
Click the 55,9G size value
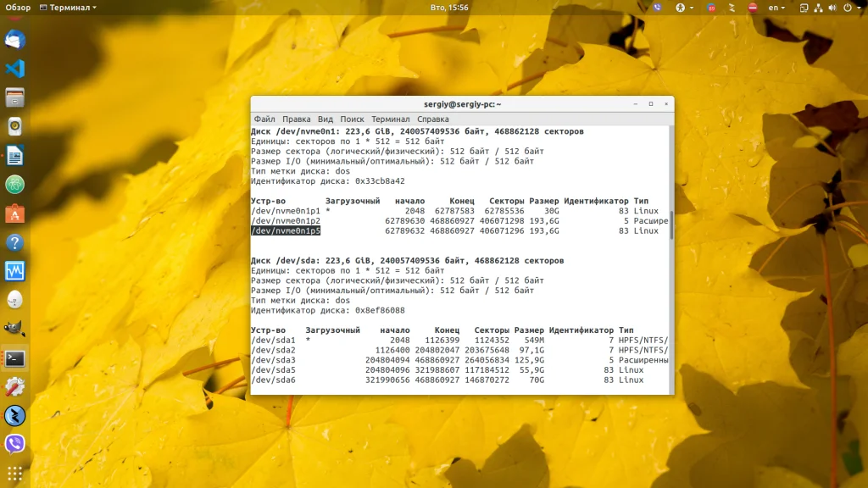(x=531, y=370)
